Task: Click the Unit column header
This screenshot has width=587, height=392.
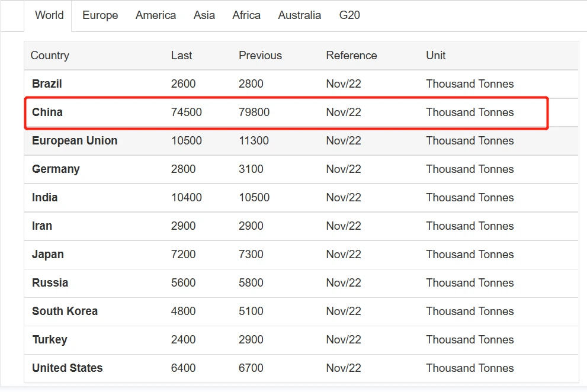Action: pos(435,56)
